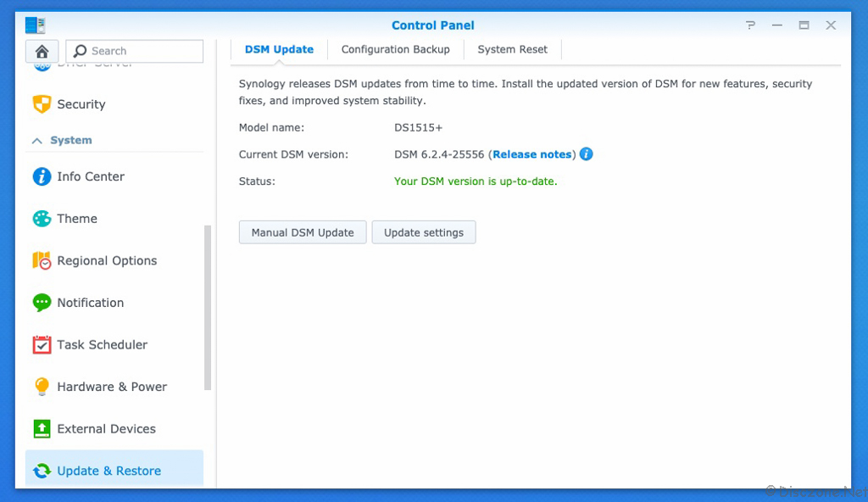Image resolution: width=868 pixels, height=502 pixels.
Task: Collapse the System section chevron
Action: click(x=37, y=141)
